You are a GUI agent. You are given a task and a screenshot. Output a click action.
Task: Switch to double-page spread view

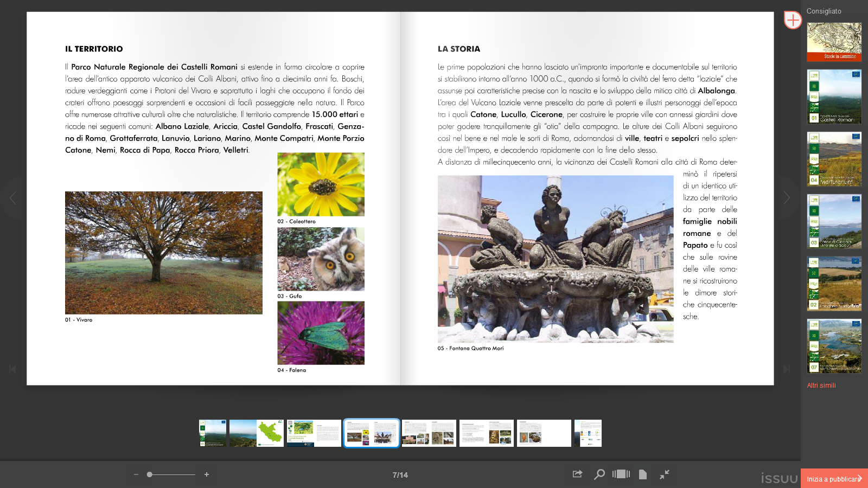pyautogui.click(x=621, y=474)
